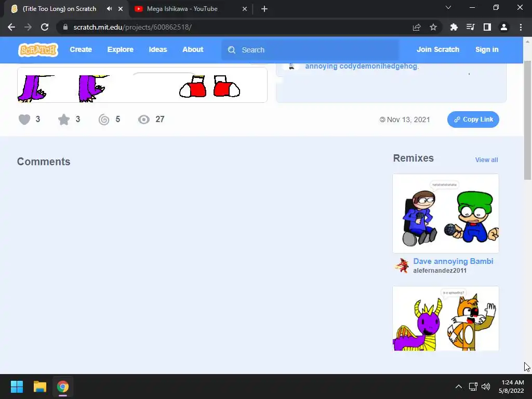The width and height of the screenshot is (532, 399).
Task: Open the purple dragon remix thumbnail
Action: (x=445, y=318)
